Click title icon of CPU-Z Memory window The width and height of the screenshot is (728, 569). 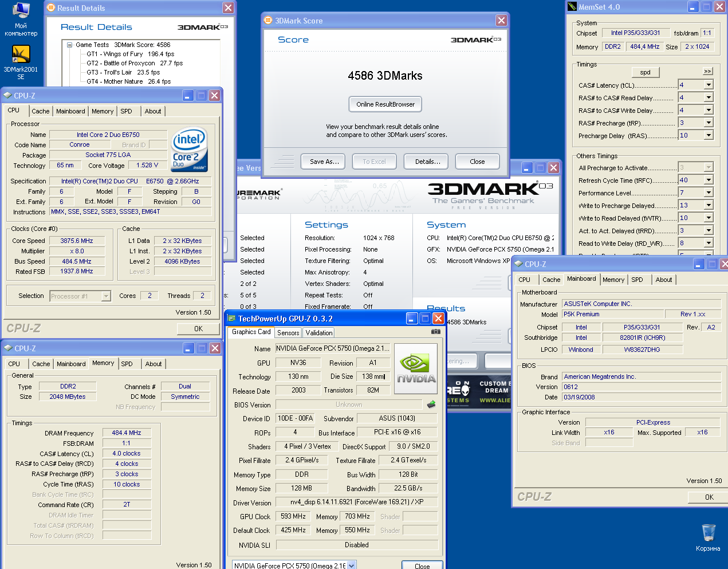click(x=8, y=348)
